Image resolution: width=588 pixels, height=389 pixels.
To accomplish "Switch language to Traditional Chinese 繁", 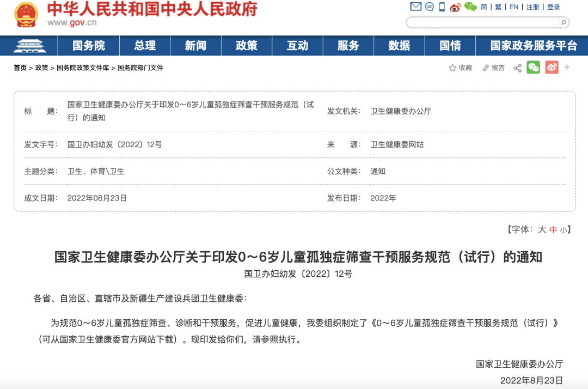I will coord(498,7).
